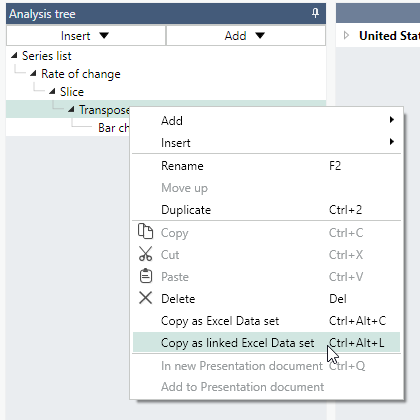
Task: Click the clipboard Paste icon
Action: pyautogui.click(x=145, y=276)
